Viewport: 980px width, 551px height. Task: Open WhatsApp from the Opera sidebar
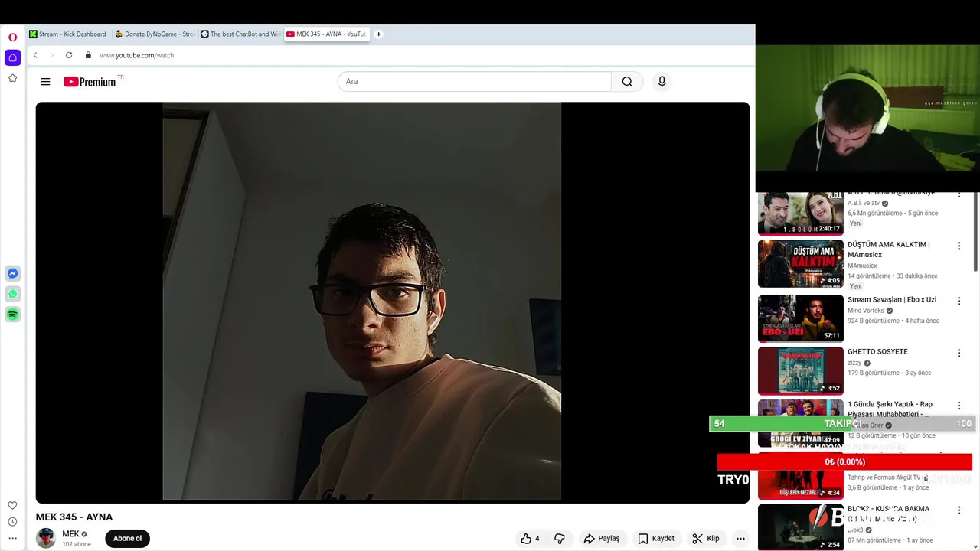point(13,294)
